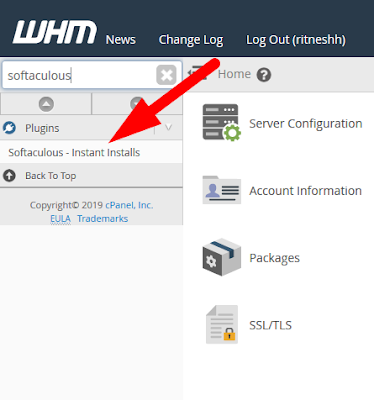This screenshot has width=374, height=400.
Task: Open the help question mark icon
Action: pos(264,75)
